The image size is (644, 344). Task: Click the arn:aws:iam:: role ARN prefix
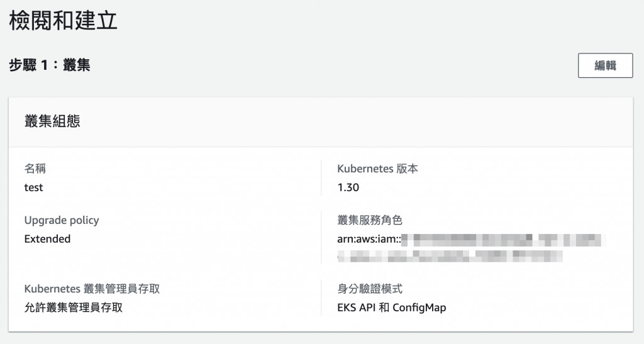(x=369, y=239)
